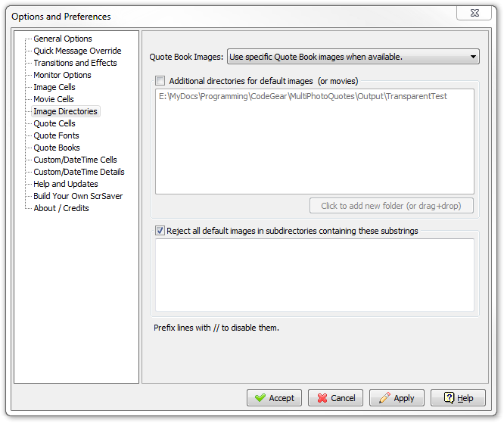Viewport: 504px width, 423px height.
Task: Click the green checkmark Accept icon
Action: point(260,397)
